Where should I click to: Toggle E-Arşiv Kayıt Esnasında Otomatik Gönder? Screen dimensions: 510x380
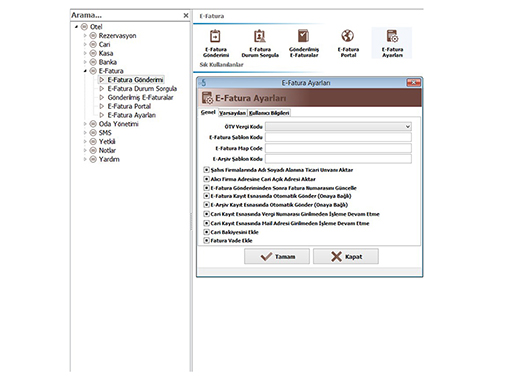pyautogui.click(x=206, y=205)
